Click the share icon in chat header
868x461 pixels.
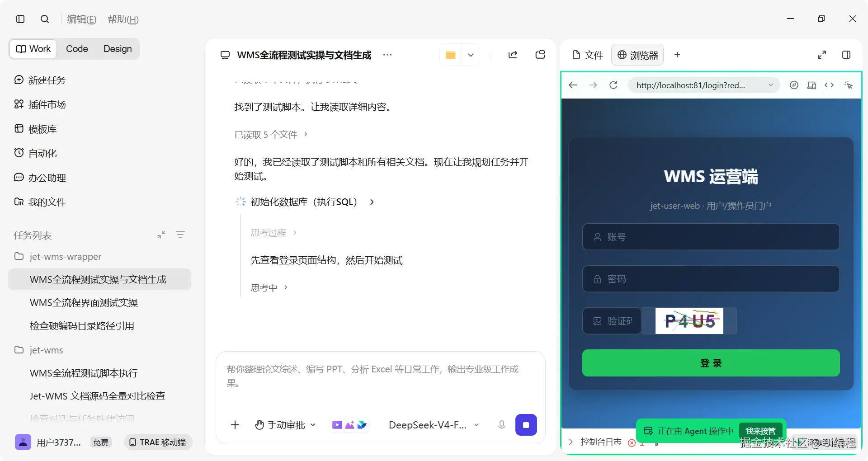tap(513, 55)
